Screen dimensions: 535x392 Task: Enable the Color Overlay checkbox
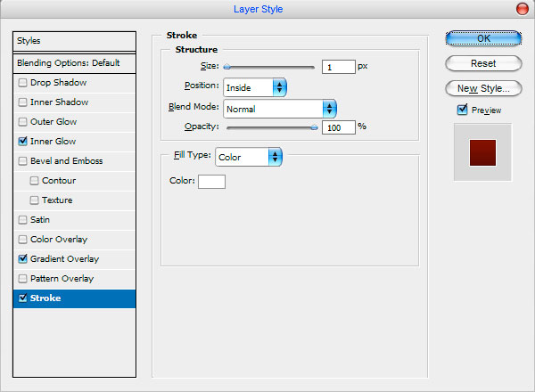22,240
